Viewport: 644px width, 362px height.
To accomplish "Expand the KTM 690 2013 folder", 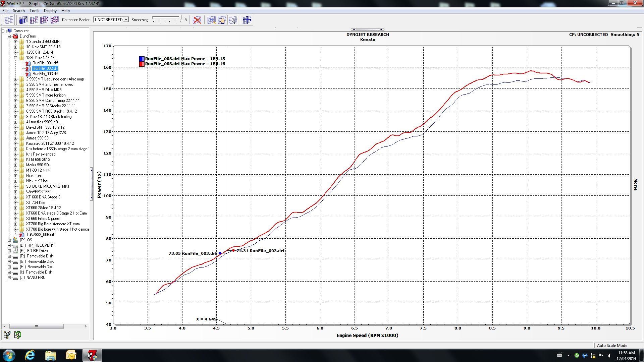I will pos(15,160).
